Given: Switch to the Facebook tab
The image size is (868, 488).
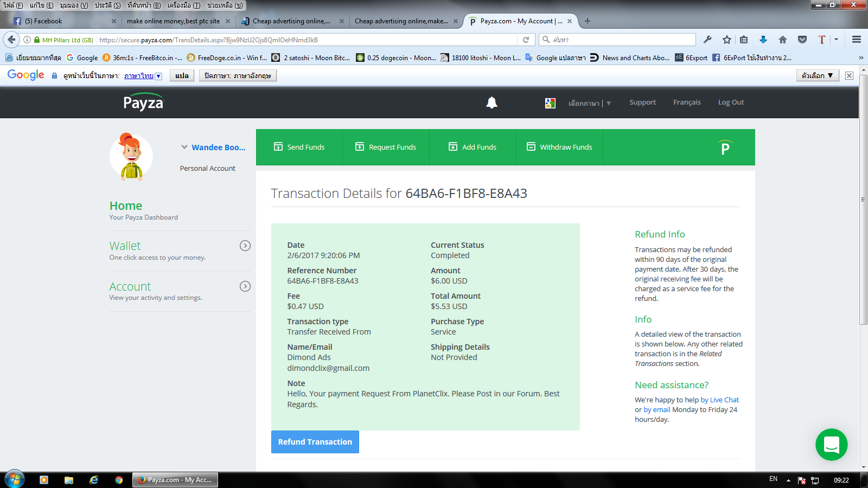Looking at the screenshot, I should coord(64,21).
